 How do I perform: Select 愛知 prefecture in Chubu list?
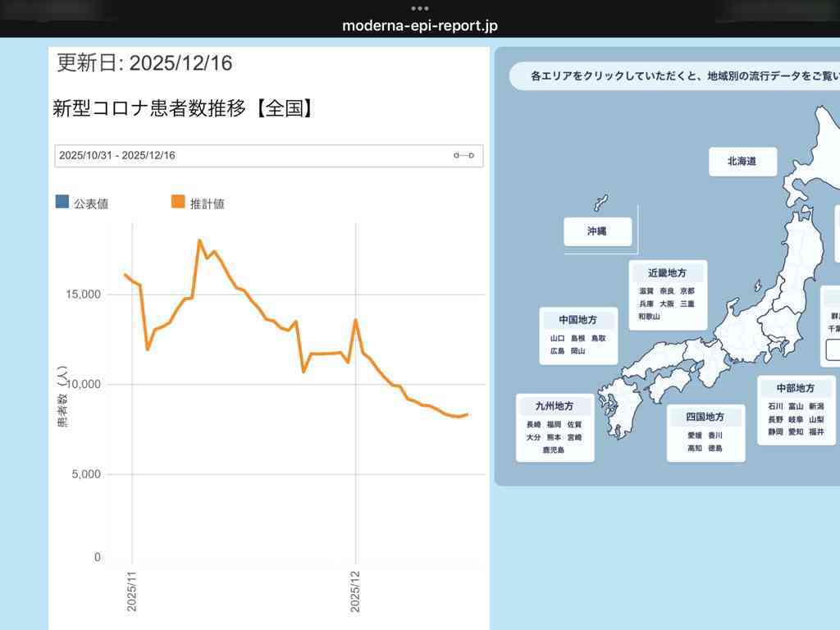click(x=796, y=431)
